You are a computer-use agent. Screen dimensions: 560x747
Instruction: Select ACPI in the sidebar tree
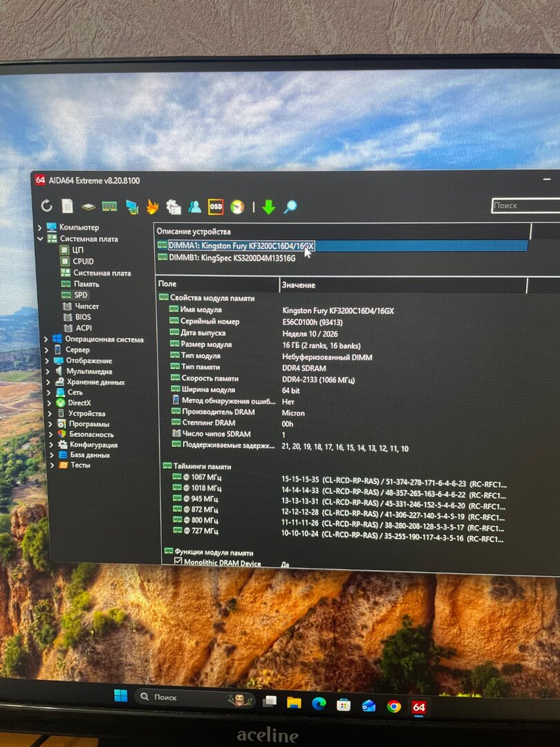click(x=84, y=328)
